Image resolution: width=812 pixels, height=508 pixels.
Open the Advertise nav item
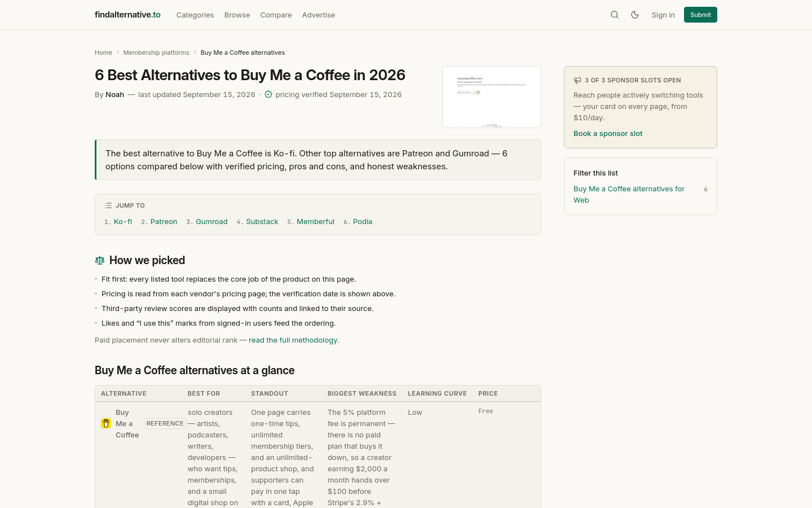pyautogui.click(x=319, y=15)
